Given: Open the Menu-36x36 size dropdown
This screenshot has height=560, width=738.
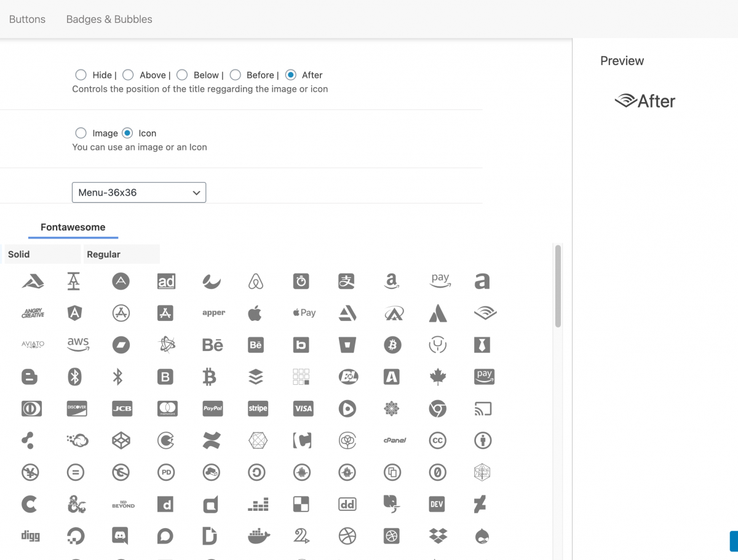Looking at the screenshot, I should click(x=139, y=192).
